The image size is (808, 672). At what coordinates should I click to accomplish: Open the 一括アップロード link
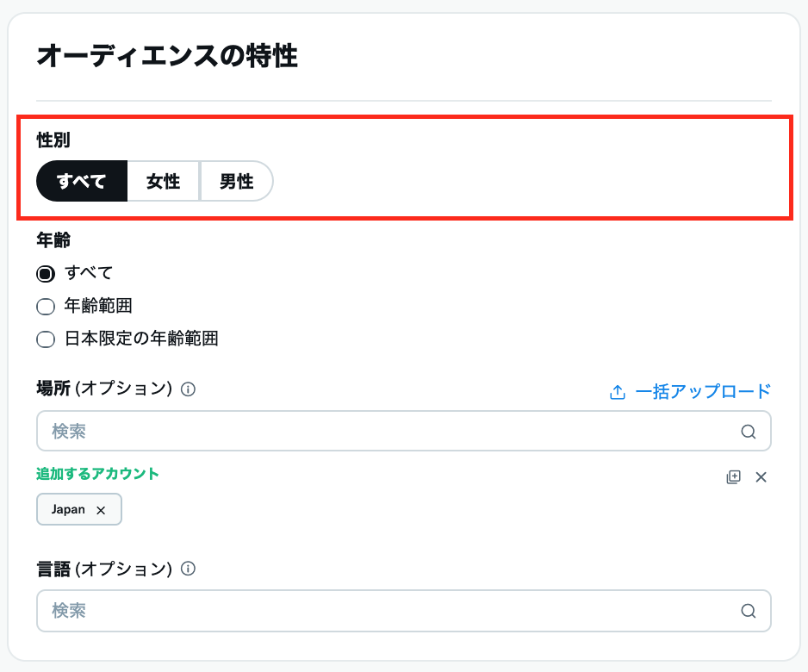[703, 392]
